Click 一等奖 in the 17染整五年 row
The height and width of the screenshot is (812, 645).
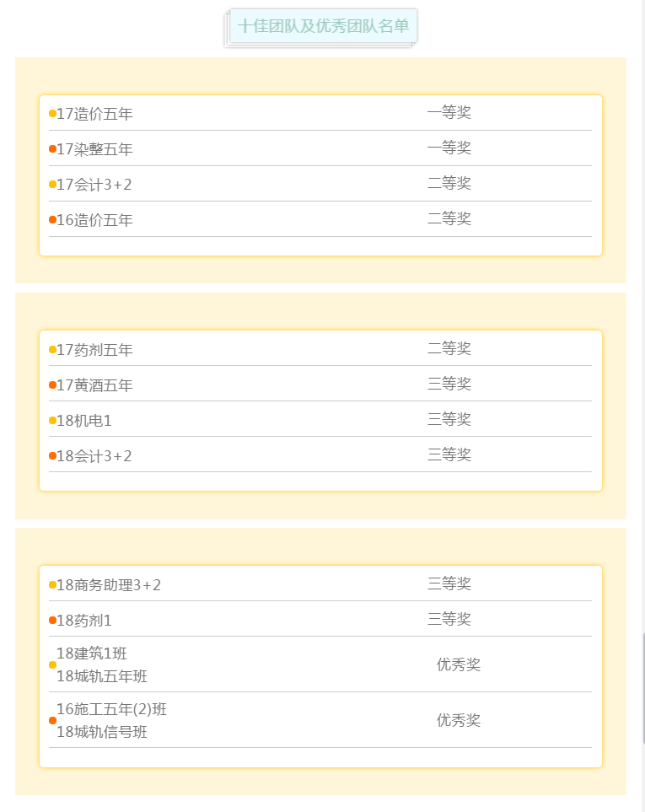click(x=449, y=148)
